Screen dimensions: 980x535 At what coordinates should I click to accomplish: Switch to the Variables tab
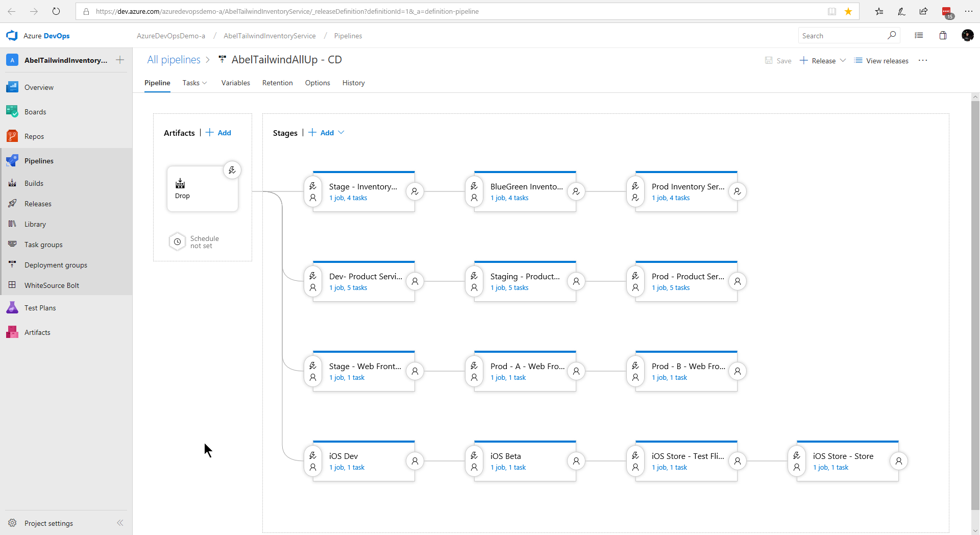coord(235,83)
